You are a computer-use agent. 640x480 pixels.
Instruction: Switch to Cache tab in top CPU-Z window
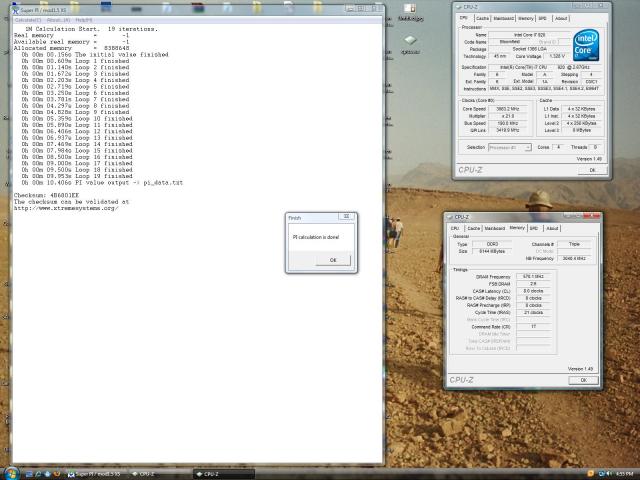point(482,18)
